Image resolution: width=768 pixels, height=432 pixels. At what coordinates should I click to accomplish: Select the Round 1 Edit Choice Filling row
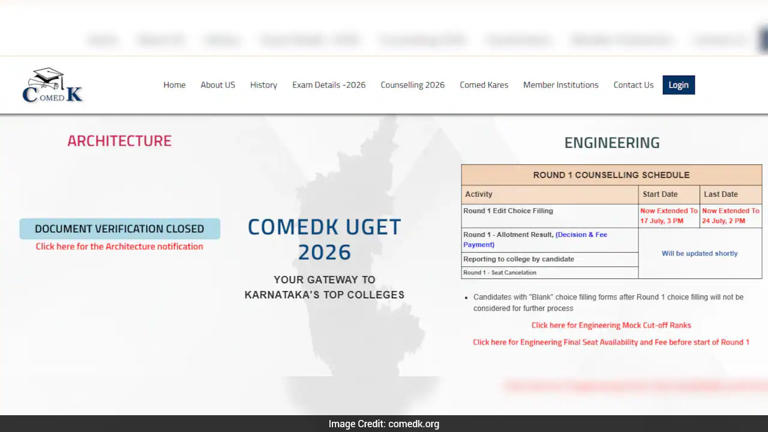tap(550, 216)
